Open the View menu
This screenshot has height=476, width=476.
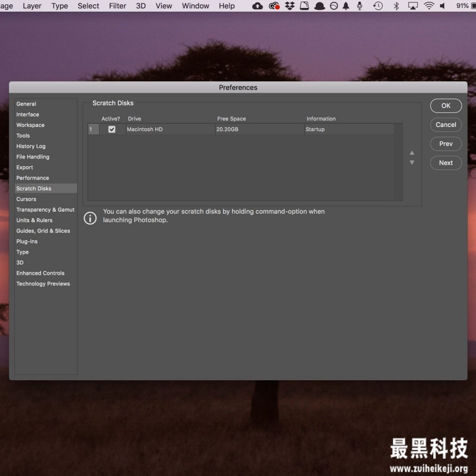[x=164, y=6]
